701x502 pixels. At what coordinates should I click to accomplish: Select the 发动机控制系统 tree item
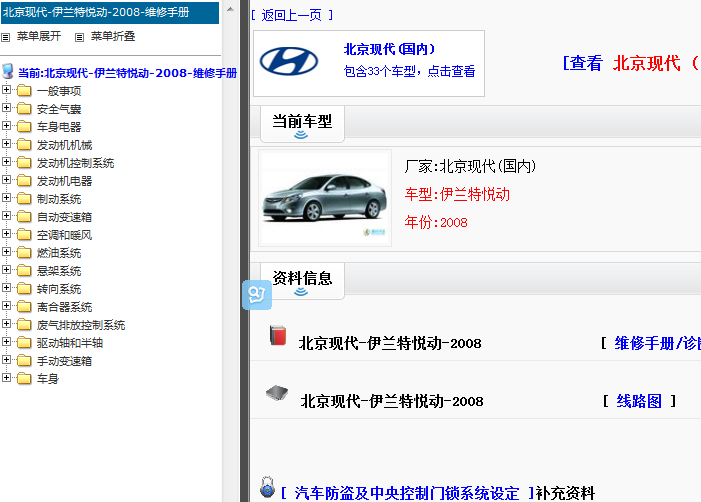coord(75,163)
